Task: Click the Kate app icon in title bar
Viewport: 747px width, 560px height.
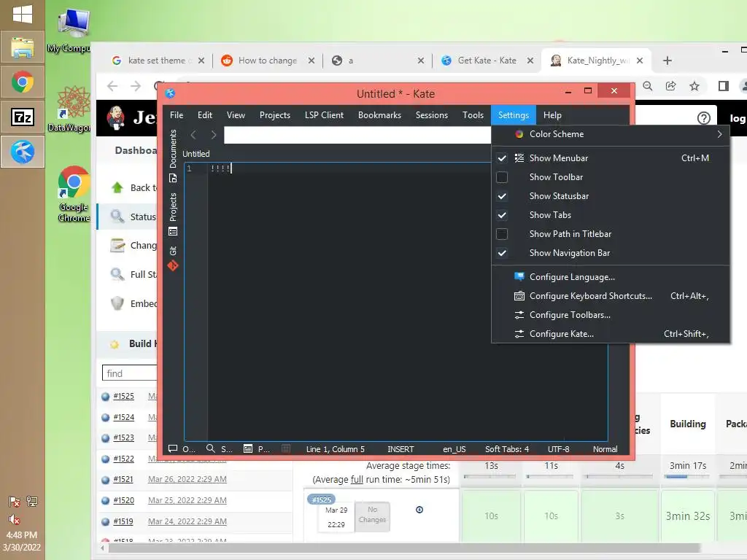Action: (x=171, y=93)
